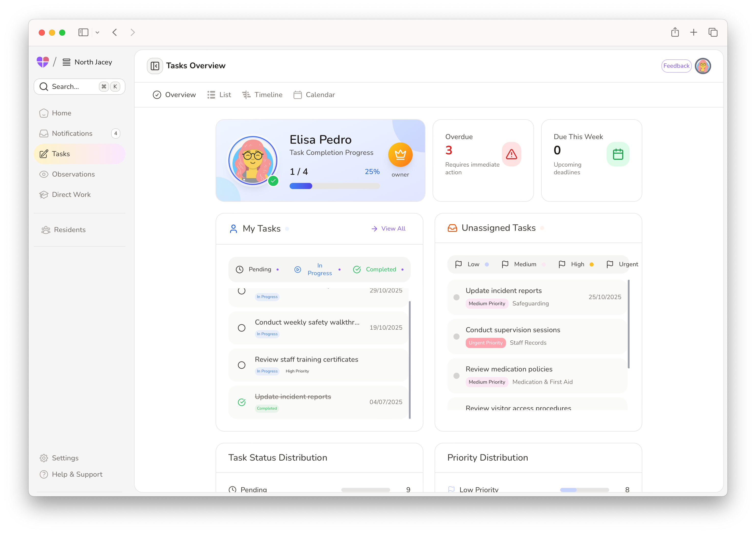Click the task completion progress bar
Viewport: 756px width, 534px height.
334,186
